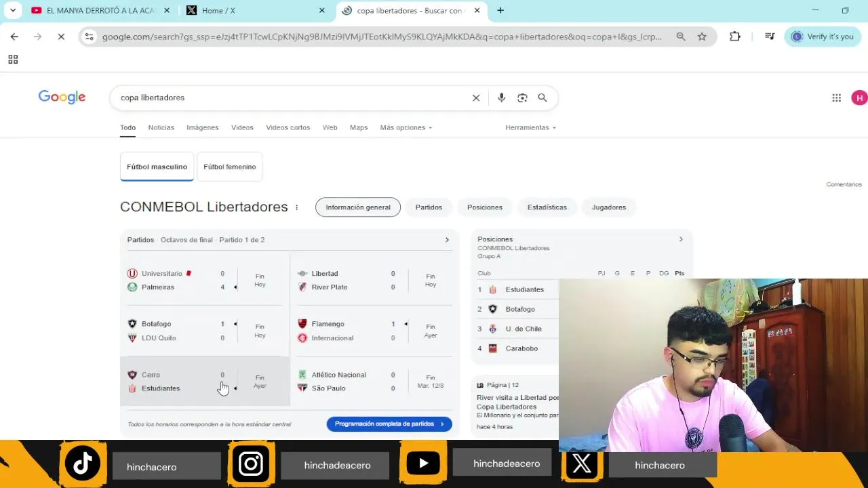Click the browser address bar URL
Image resolution: width=868 pixels, height=488 pixels.
pyautogui.click(x=382, y=37)
